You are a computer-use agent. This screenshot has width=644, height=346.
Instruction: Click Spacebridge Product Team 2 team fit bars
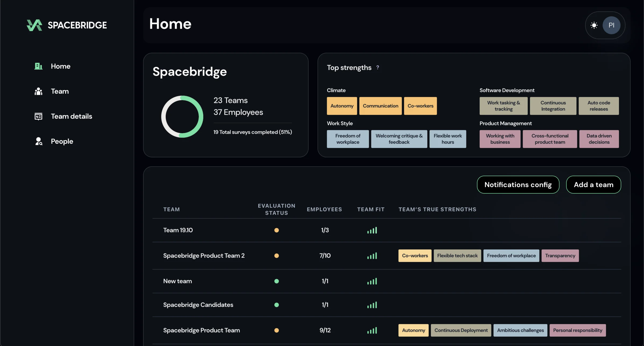pyautogui.click(x=372, y=256)
